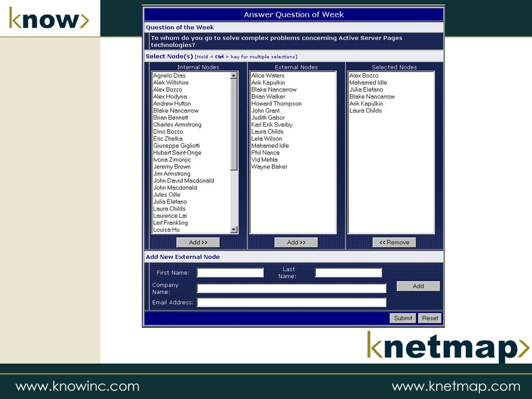Viewport: 532px width, 399px height.
Task: Click the Add button under External Nodes
Action: point(296,242)
